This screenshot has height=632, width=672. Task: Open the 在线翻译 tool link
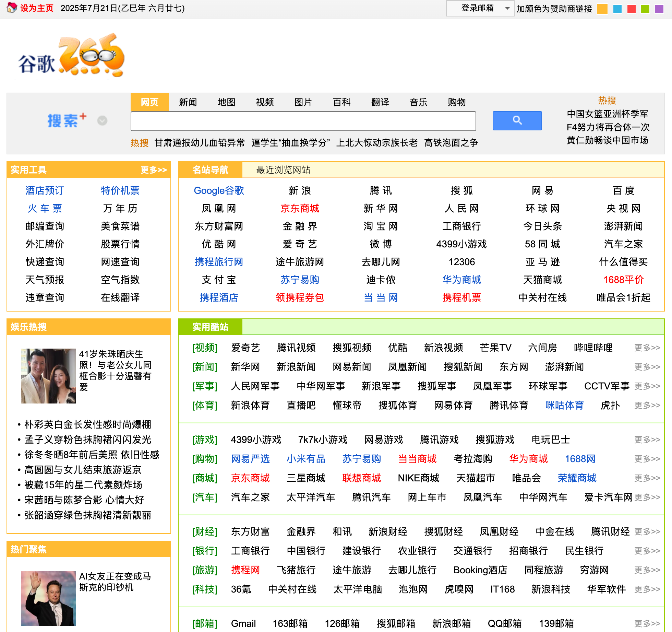pos(120,297)
